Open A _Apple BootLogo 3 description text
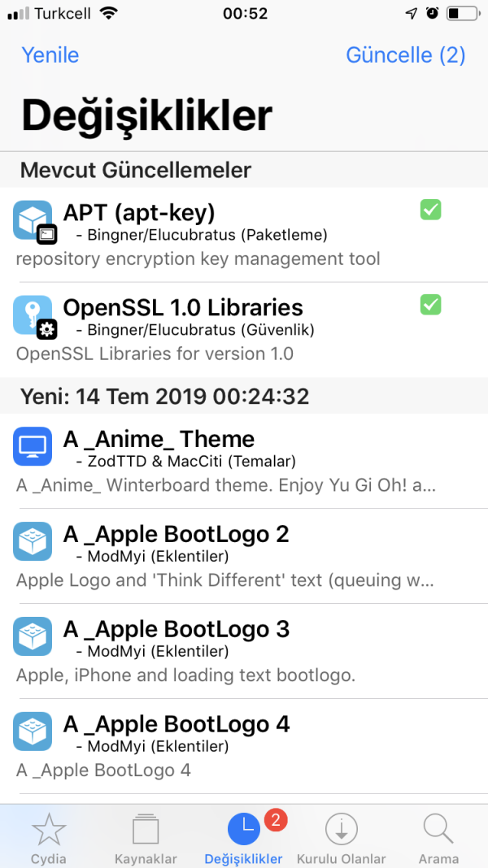The image size is (488, 868). 185,675
